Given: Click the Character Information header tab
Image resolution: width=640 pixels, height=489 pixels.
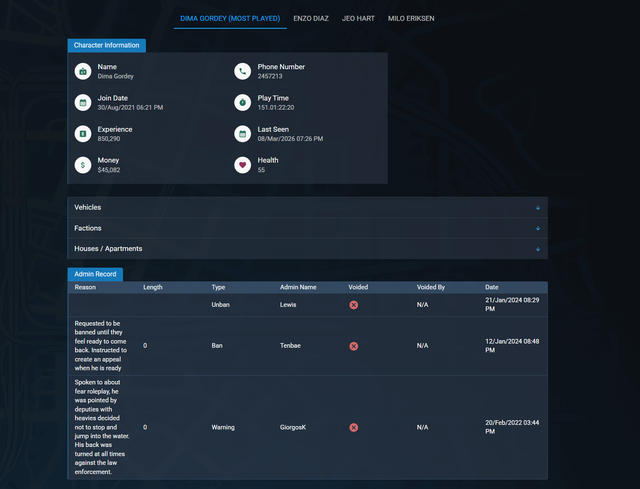Looking at the screenshot, I should tap(107, 45).
